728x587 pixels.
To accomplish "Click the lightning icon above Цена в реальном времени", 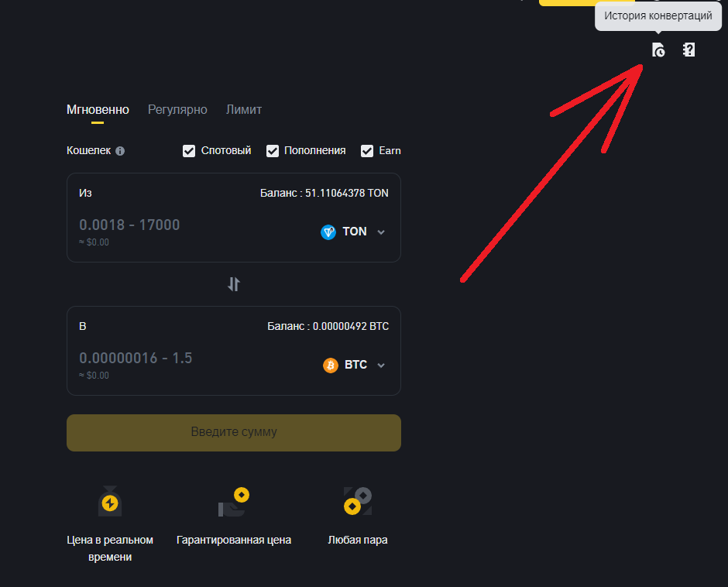I will coord(110,503).
